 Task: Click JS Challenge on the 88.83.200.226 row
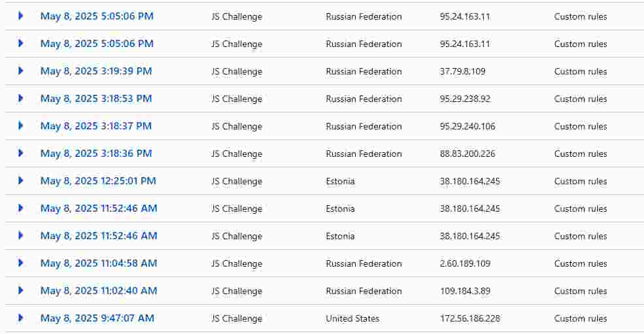(237, 154)
